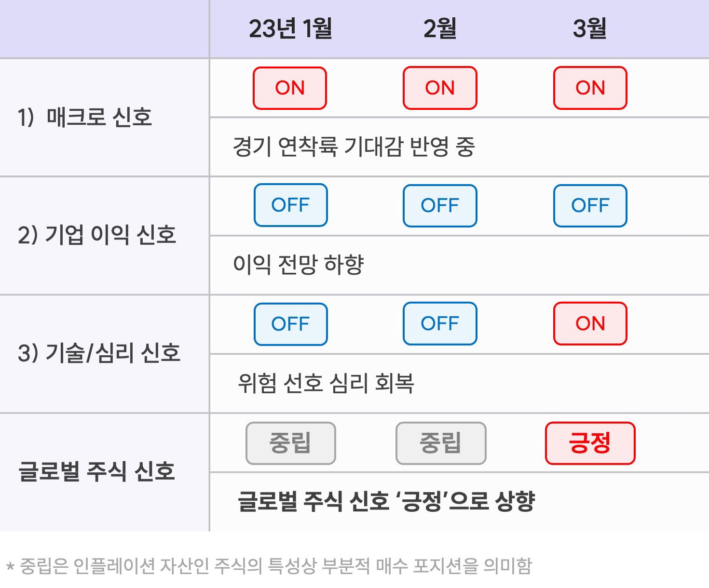This screenshot has height=588, width=709.
Task: Click January corporate earnings OFF badge
Action: point(290,205)
